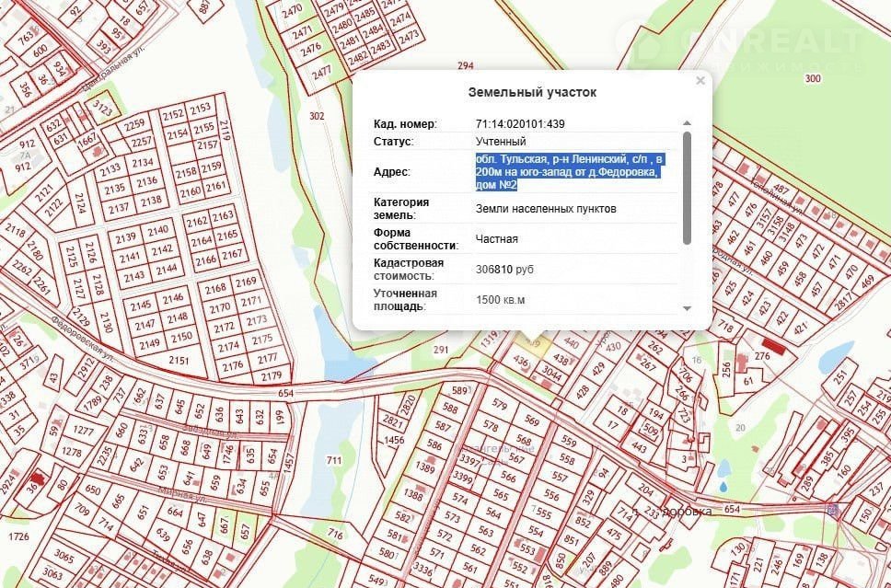The height and width of the screenshot is (588, 891).
Task: Select land parcel 2151 on the map
Action: point(178,361)
